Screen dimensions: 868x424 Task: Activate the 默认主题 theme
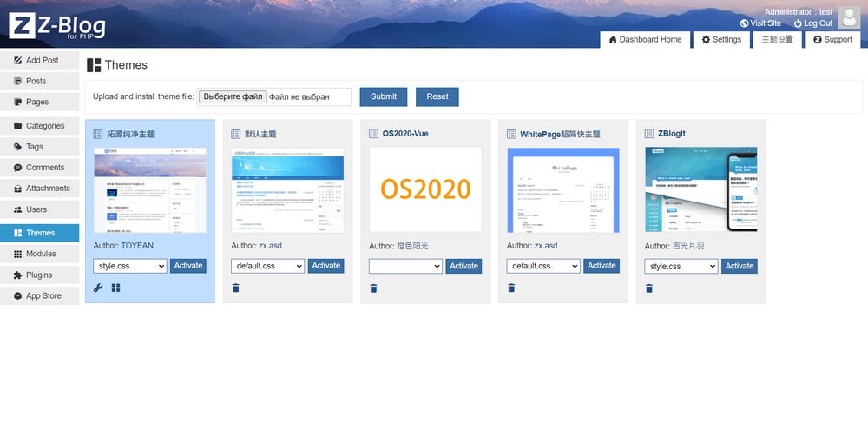[326, 266]
